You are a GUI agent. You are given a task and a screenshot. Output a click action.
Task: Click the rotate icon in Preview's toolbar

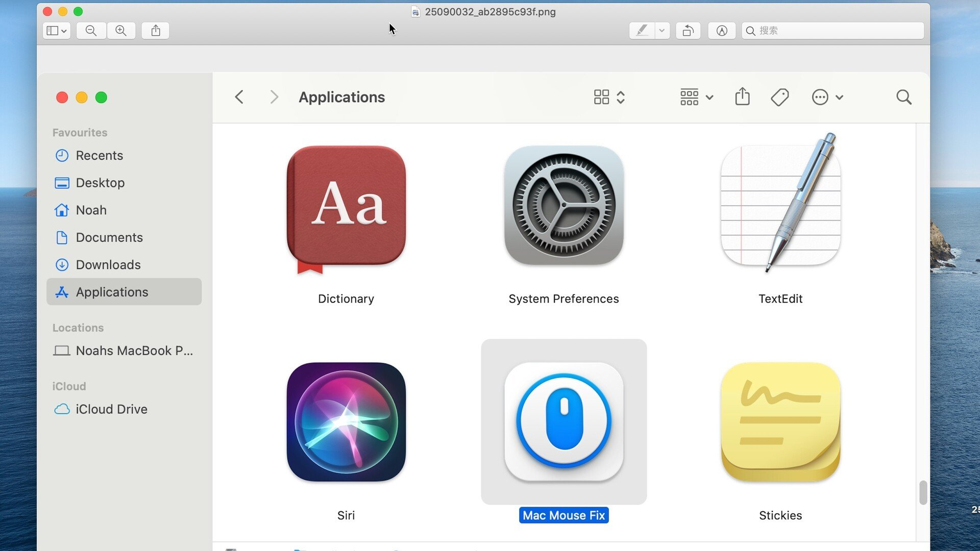point(688,31)
